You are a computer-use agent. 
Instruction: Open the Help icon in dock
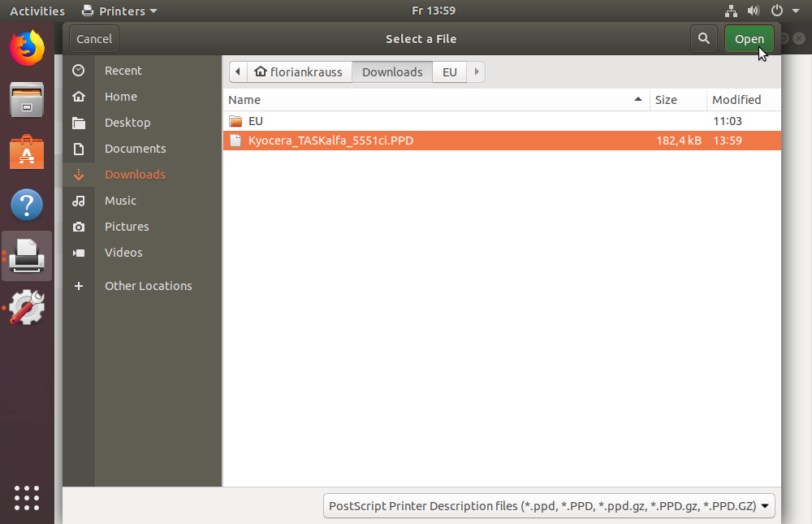pos(27,205)
